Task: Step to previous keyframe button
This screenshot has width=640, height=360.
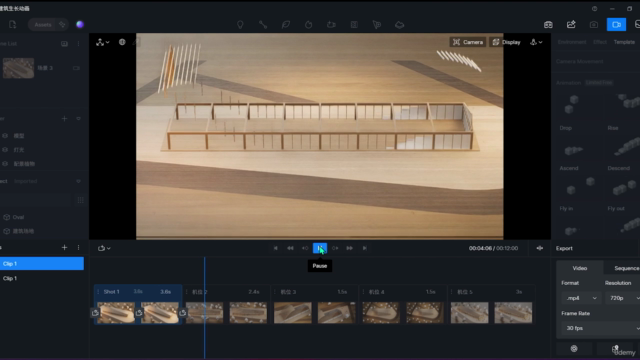Action: [x=305, y=248]
